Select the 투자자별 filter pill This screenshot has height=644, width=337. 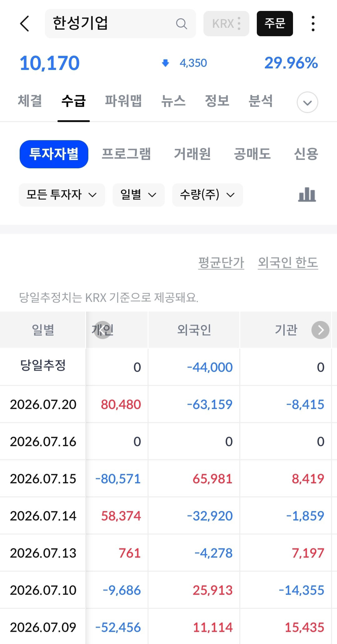(54, 154)
